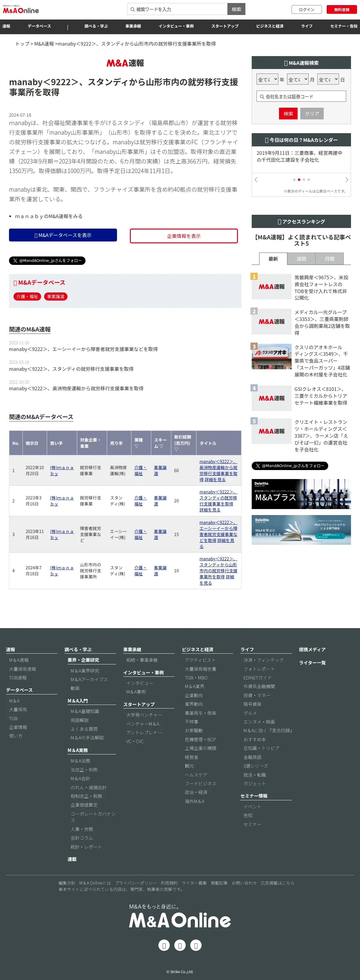The image size is (360, 980).
Task: Switch ranking to the 月間 tab
Action: point(330,259)
